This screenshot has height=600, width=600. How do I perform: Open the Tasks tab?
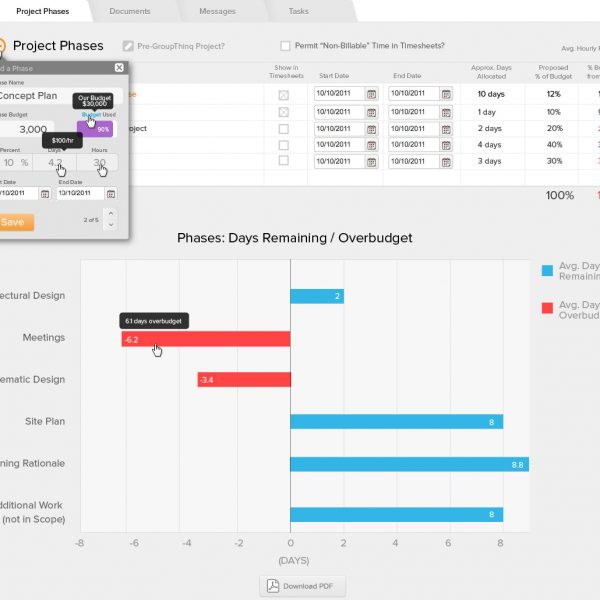point(298,11)
